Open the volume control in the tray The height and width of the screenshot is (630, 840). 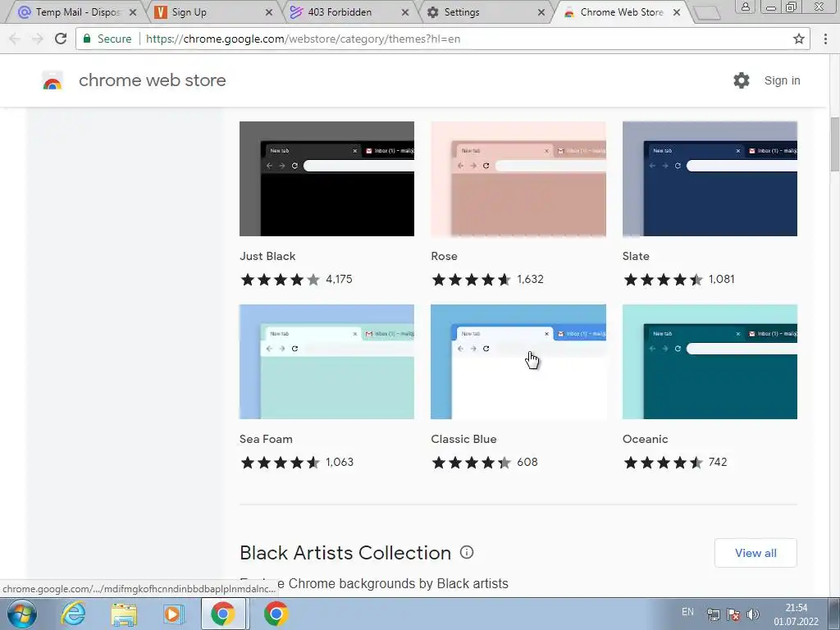pyautogui.click(x=753, y=614)
